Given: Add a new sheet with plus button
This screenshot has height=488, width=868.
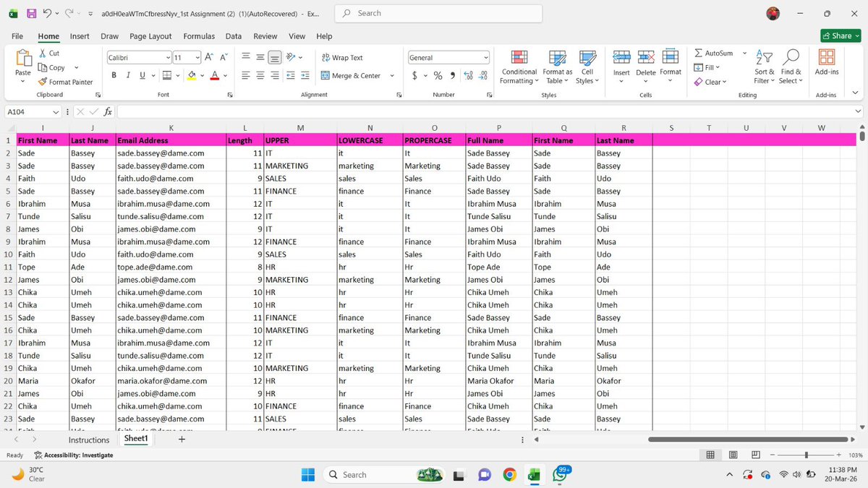Looking at the screenshot, I should point(182,439).
